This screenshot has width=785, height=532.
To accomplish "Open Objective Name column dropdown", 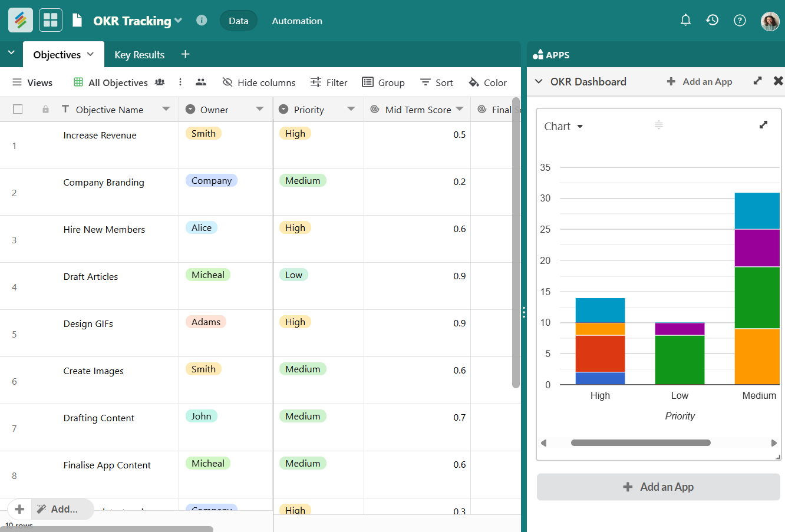I will tap(166, 109).
